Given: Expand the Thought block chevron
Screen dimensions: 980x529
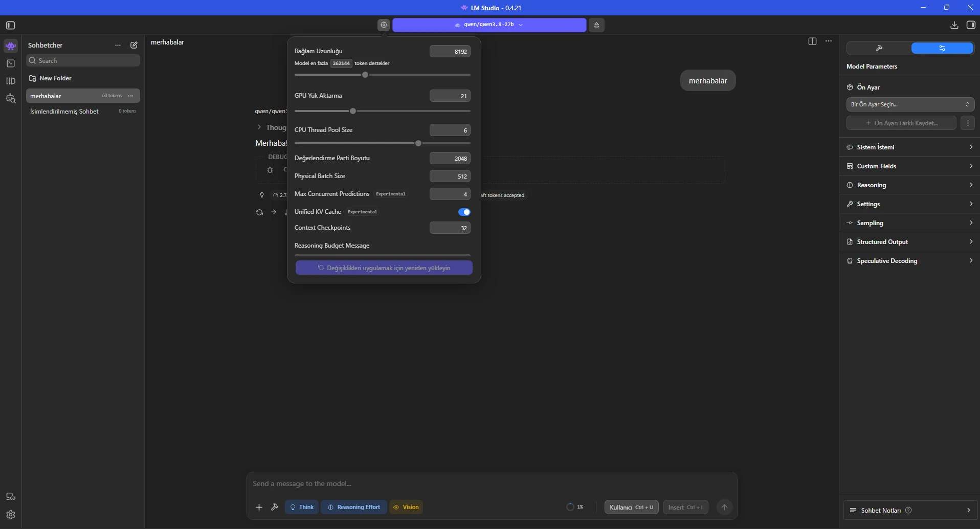Looking at the screenshot, I should (259, 127).
